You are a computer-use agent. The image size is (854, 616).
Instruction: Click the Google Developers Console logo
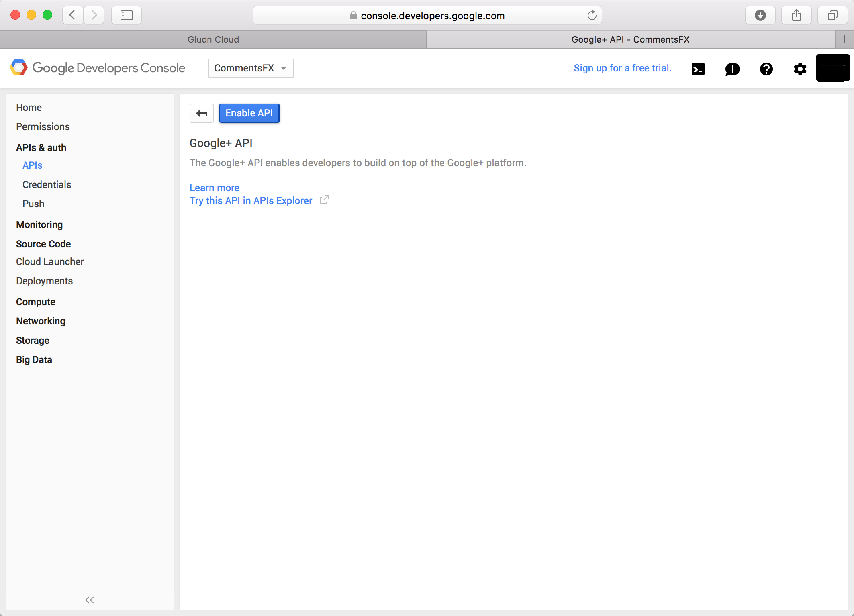point(98,68)
